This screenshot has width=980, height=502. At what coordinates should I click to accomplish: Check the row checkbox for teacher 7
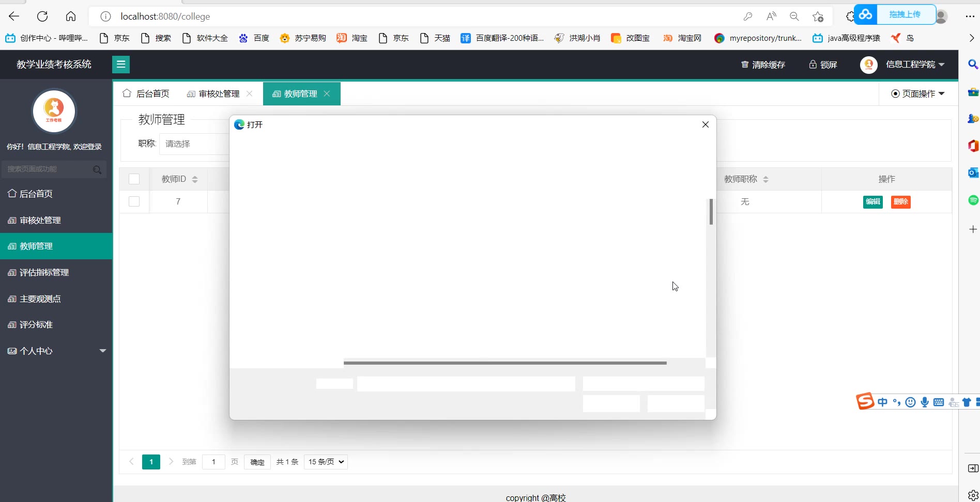[x=134, y=201]
